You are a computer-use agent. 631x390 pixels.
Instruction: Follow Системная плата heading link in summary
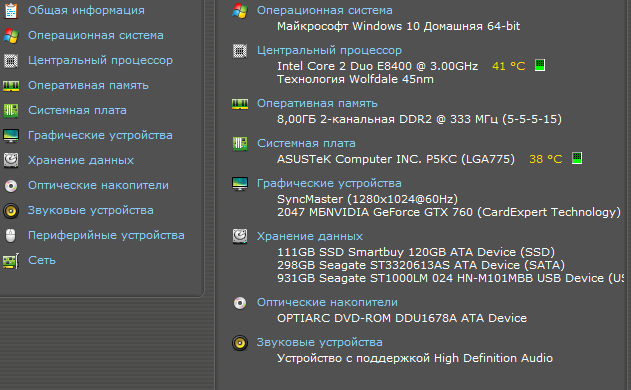coord(306,143)
